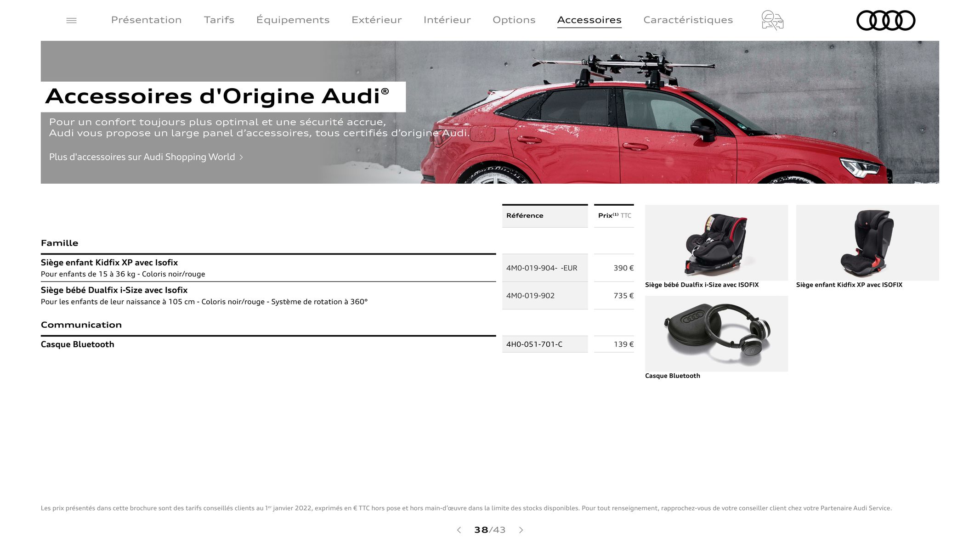Click the Casque Bluetooth product image
Screen dimensions: 980x551
click(x=716, y=334)
